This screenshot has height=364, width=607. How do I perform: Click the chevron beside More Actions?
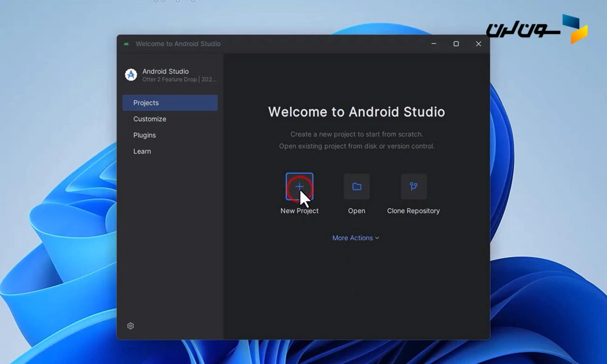(377, 238)
